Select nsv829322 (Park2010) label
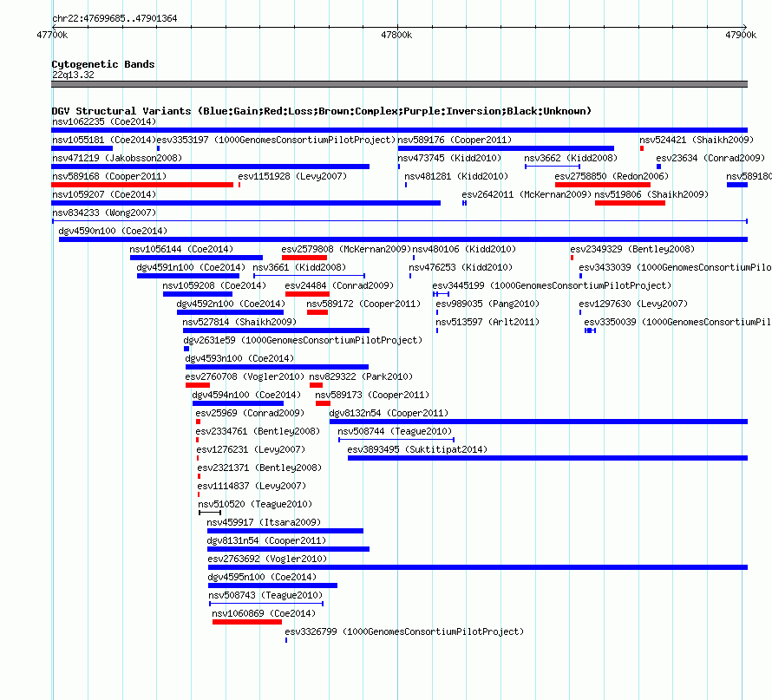 pos(361,376)
